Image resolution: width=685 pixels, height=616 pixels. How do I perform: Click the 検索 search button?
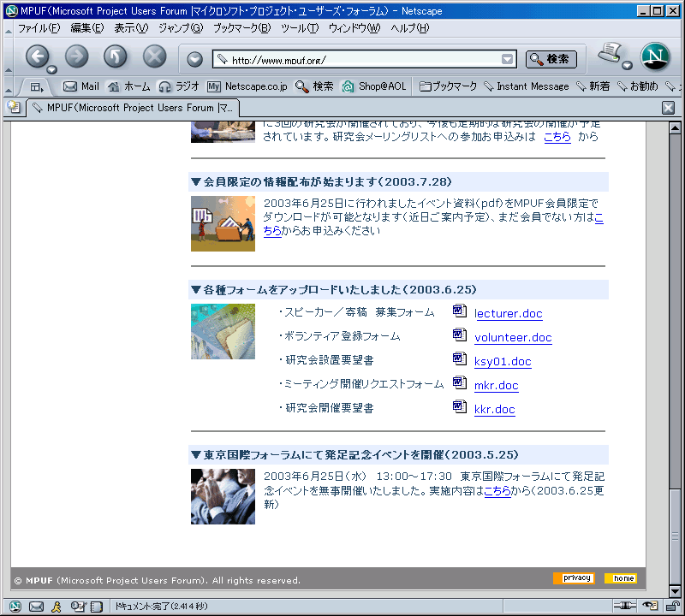pyautogui.click(x=551, y=59)
